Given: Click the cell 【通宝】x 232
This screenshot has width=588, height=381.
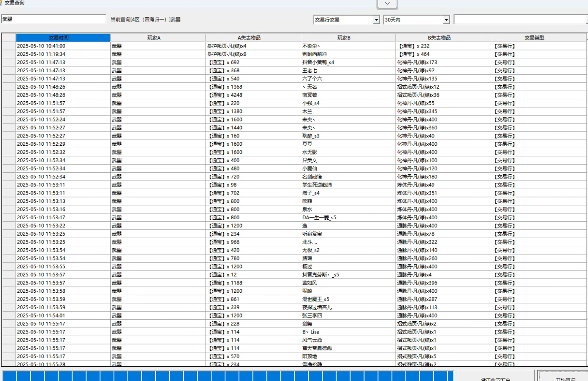Looking at the screenshot, I should tap(443, 46).
